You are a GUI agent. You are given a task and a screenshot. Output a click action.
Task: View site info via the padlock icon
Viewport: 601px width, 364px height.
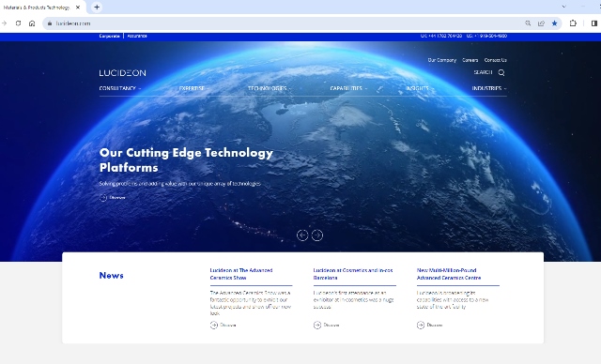pyautogui.click(x=50, y=23)
